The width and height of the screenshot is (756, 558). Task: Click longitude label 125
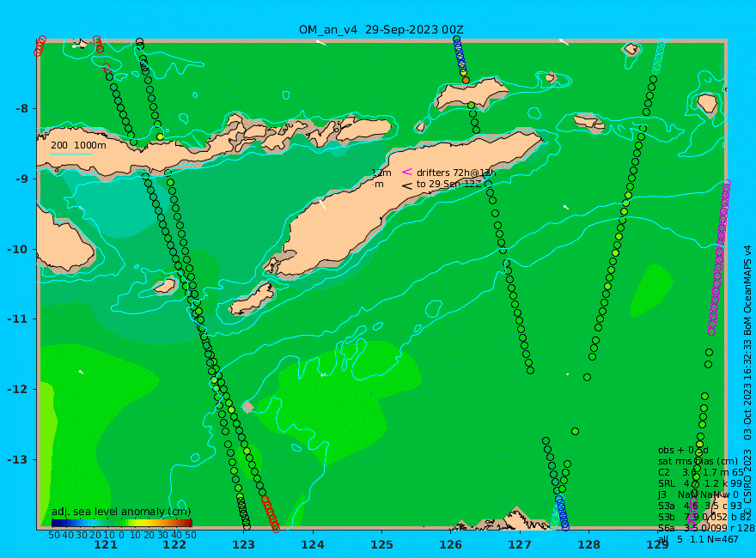[381, 544]
